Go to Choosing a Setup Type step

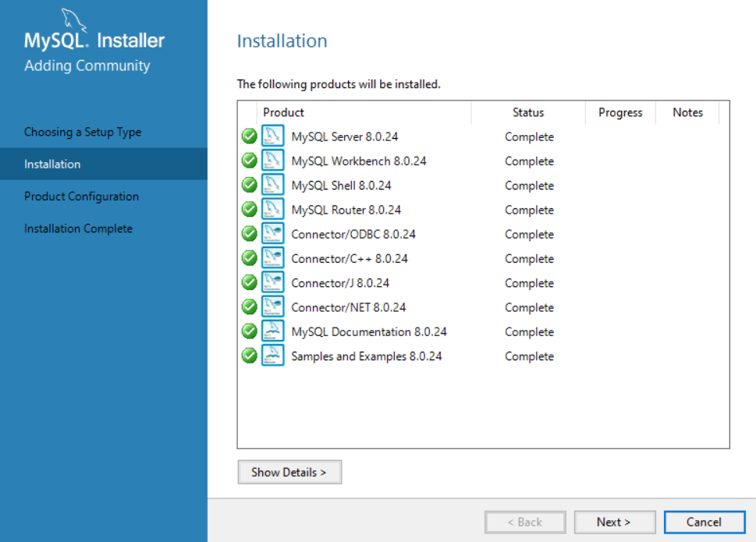tap(83, 132)
